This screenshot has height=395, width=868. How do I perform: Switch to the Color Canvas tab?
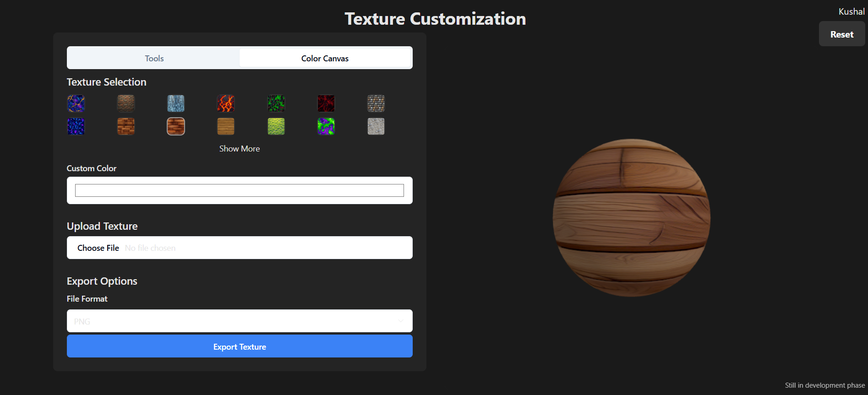point(325,58)
